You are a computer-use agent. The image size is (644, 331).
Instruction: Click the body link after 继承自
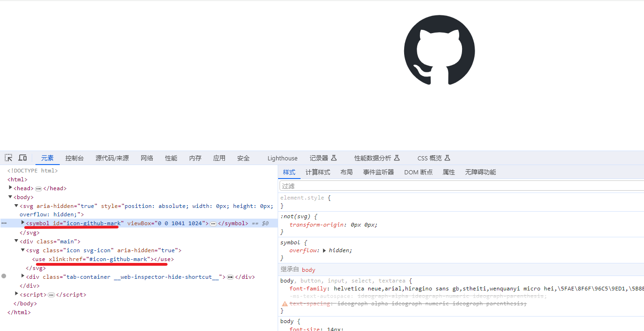click(x=308, y=270)
